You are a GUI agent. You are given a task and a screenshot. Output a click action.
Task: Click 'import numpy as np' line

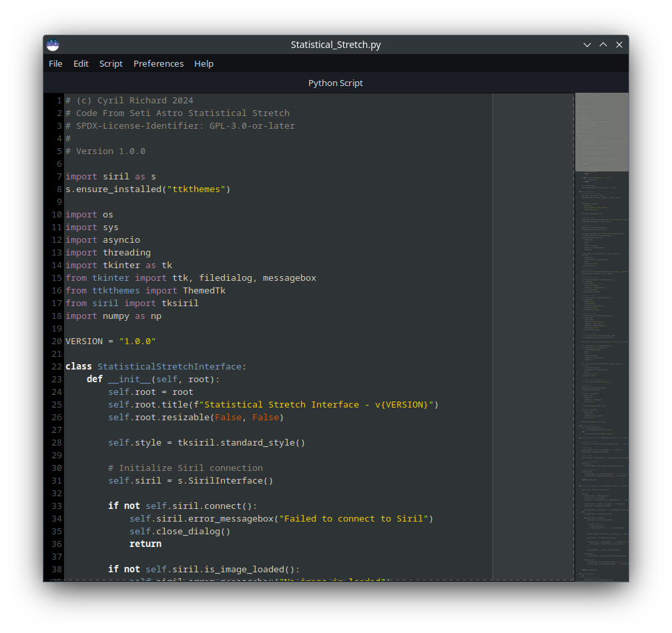click(x=113, y=316)
